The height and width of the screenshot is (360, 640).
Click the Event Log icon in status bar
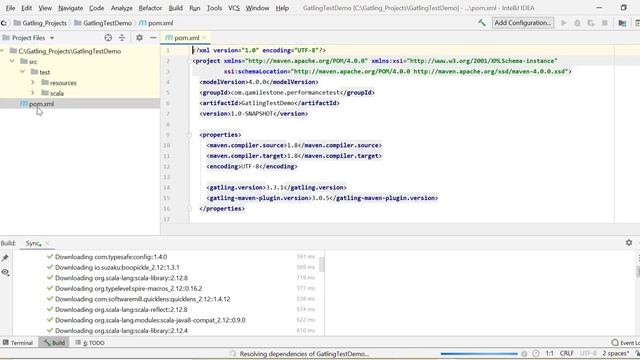click(615, 342)
